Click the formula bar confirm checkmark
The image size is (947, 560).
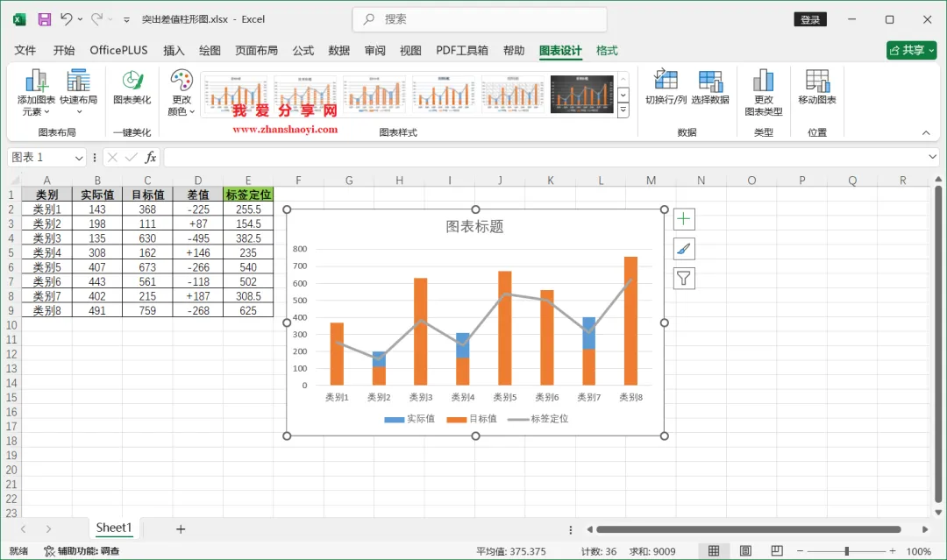[x=131, y=158]
